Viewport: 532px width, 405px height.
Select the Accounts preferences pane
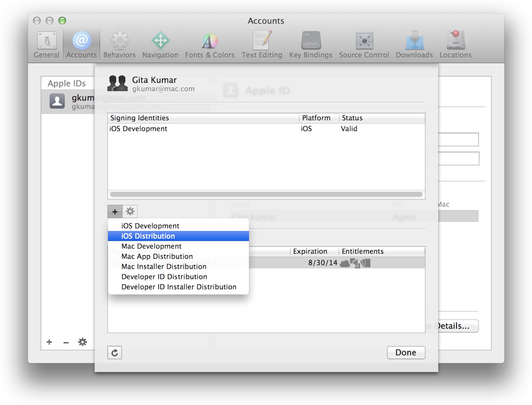coord(81,45)
